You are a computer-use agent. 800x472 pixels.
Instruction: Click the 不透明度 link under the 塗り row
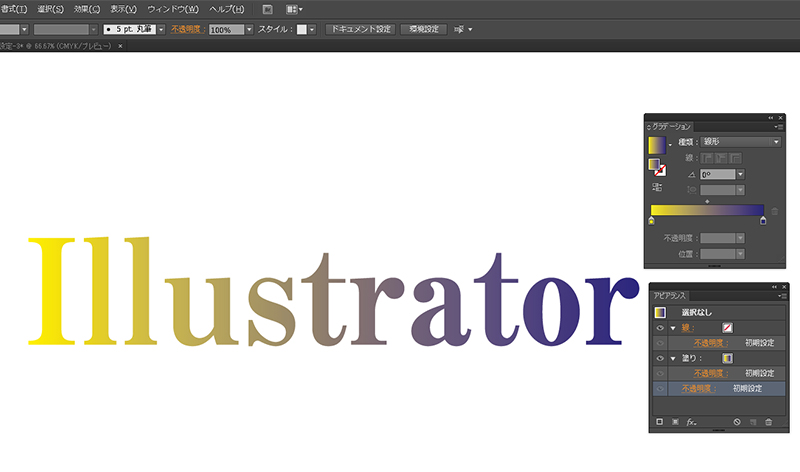pos(711,374)
